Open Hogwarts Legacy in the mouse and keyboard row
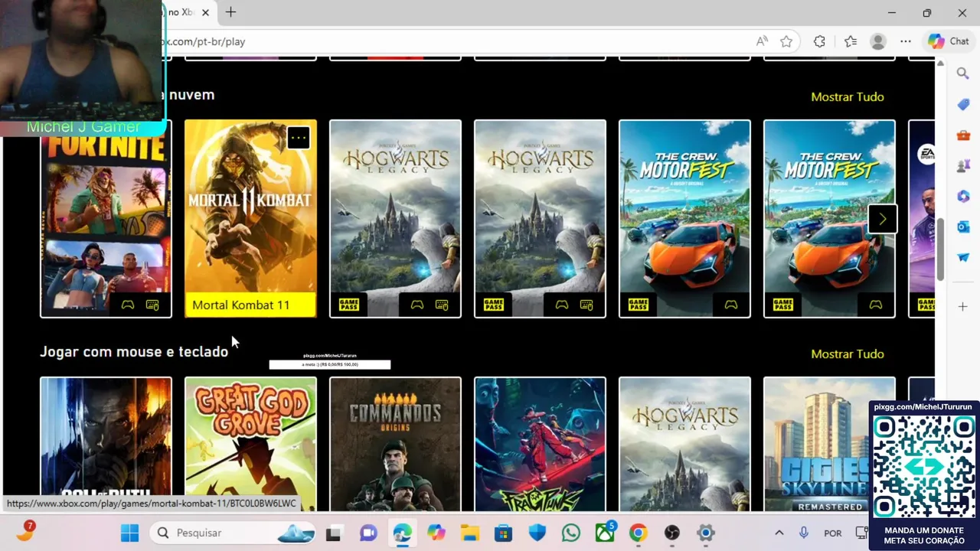Screen dimensions: 980x551 coord(684,444)
